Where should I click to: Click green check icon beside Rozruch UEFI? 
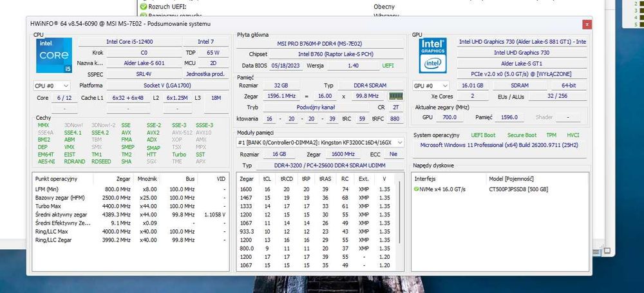coord(144,6)
